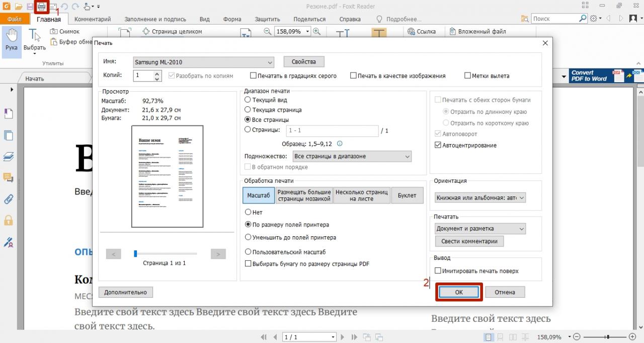Click the Print icon in quick toolbar
This screenshot has width=644, height=343.
41,7
